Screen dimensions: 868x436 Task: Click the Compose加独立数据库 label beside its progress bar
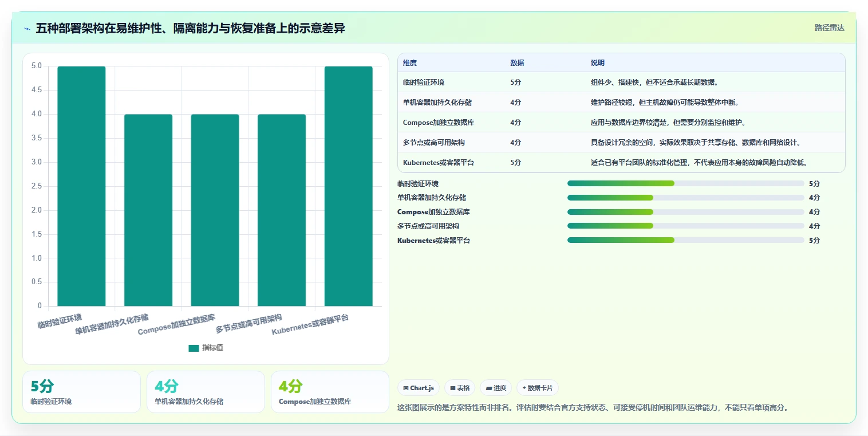pyautogui.click(x=433, y=212)
